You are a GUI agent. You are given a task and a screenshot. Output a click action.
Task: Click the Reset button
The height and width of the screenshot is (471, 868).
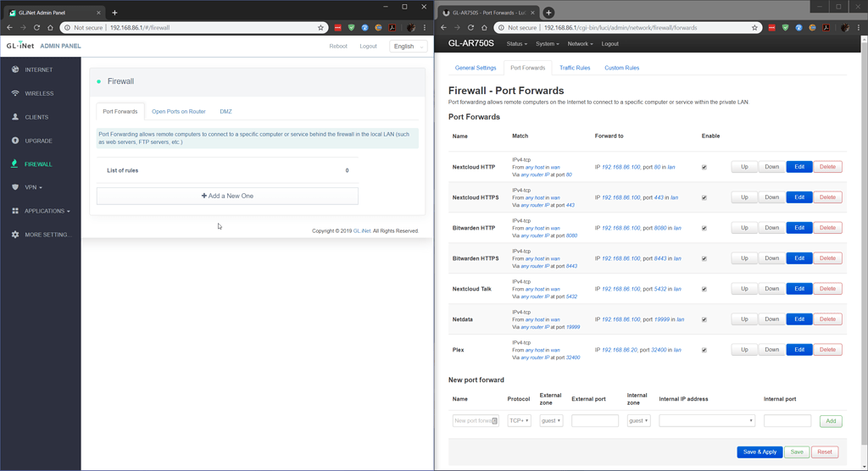point(824,452)
